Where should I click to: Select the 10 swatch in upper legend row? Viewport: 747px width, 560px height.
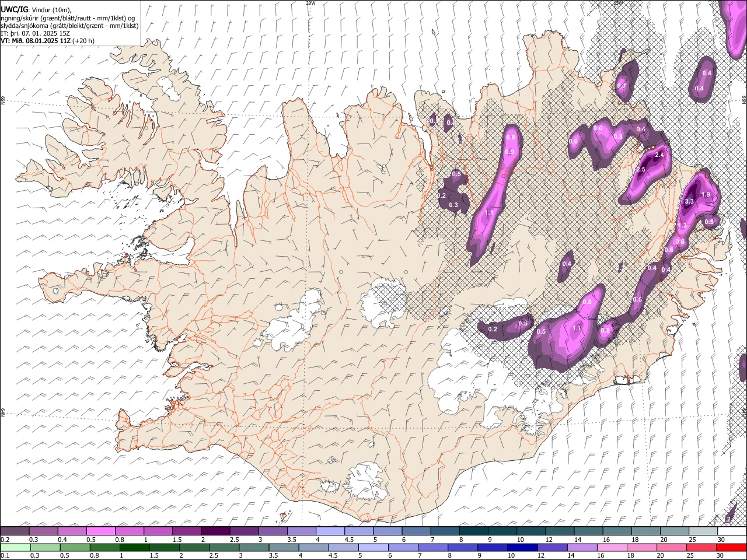pos(530,531)
